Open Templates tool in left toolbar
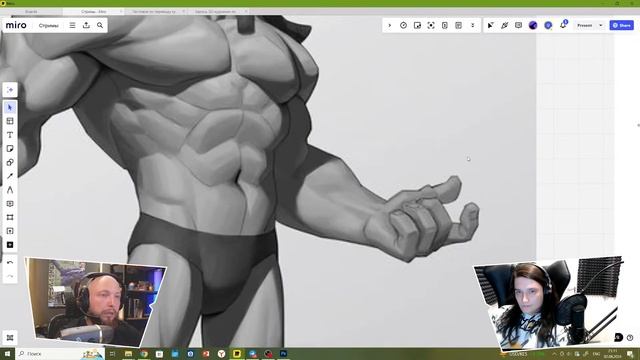 point(10,121)
